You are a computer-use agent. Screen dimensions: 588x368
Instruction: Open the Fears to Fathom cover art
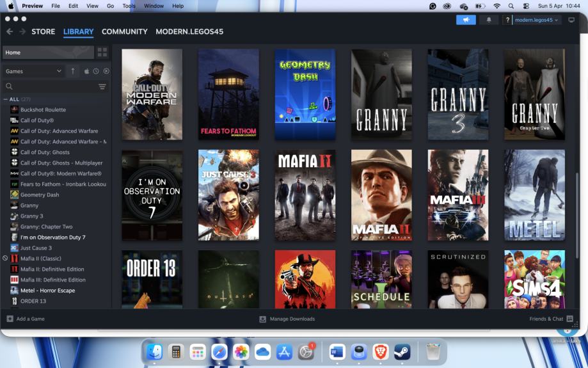pos(228,95)
